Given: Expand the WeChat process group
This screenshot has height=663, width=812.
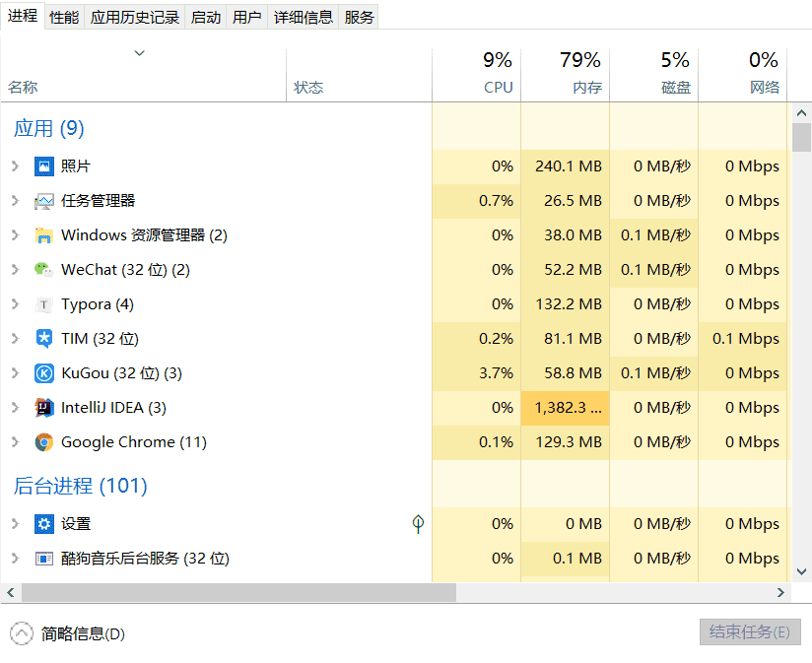Looking at the screenshot, I should click(x=15, y=270).
